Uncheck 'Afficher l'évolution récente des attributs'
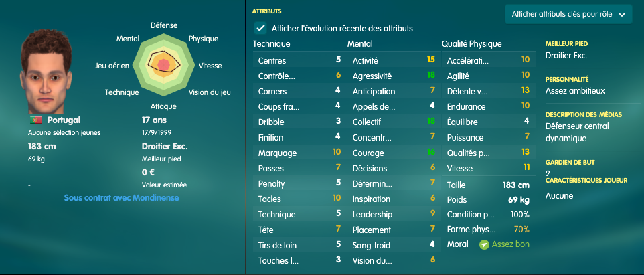This screenshot has height=275, width=644. tap(260, 28)
